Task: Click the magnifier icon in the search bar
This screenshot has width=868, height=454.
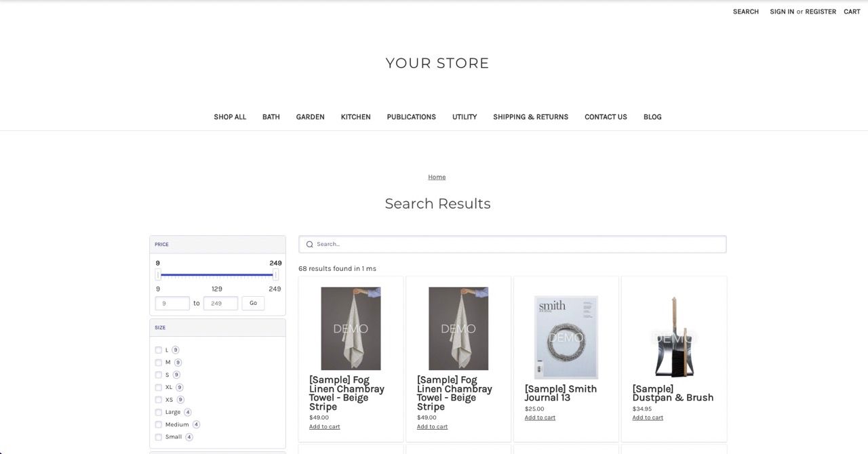Action: pyautogui.click(x=309, y=244)
